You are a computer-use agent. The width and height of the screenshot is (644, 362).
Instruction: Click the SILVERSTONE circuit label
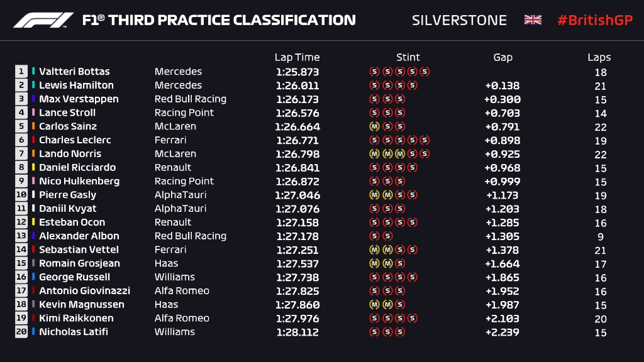[x=459, y=20]
